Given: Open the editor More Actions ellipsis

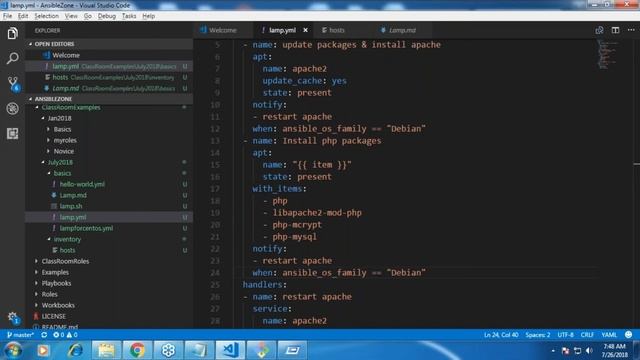Looking at the screenshot, I should [x=631, y=30].
